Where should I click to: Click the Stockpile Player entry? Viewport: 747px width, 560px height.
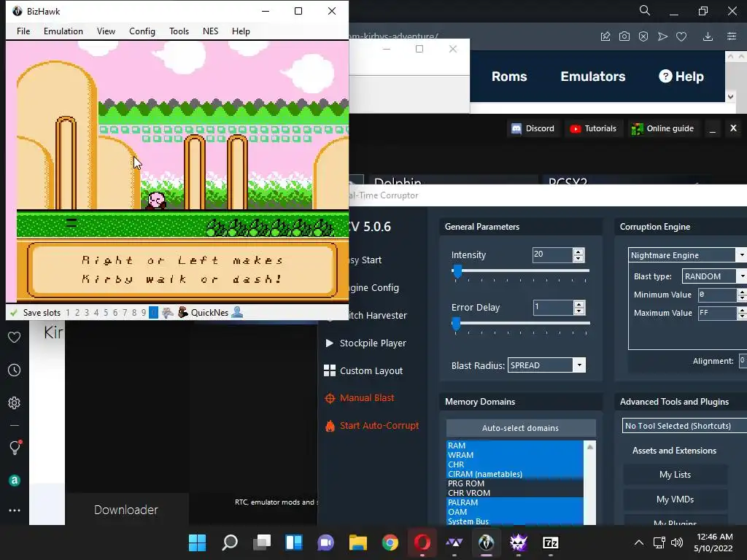tap(365, 343)
